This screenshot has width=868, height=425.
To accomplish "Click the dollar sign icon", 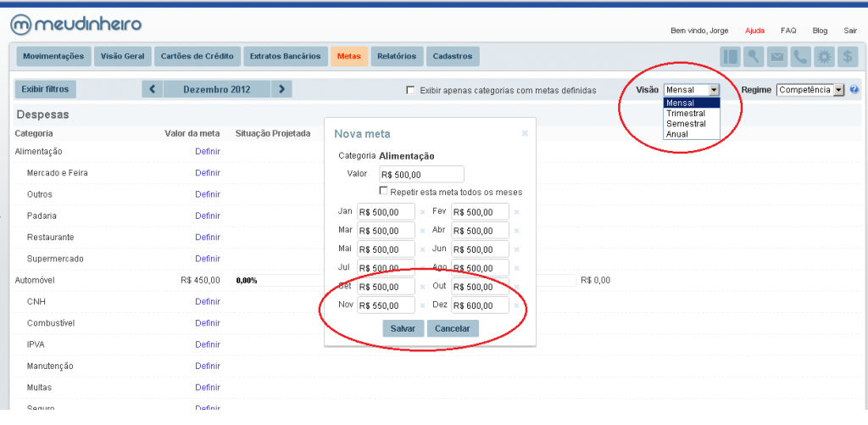I will tap(847, 57).
